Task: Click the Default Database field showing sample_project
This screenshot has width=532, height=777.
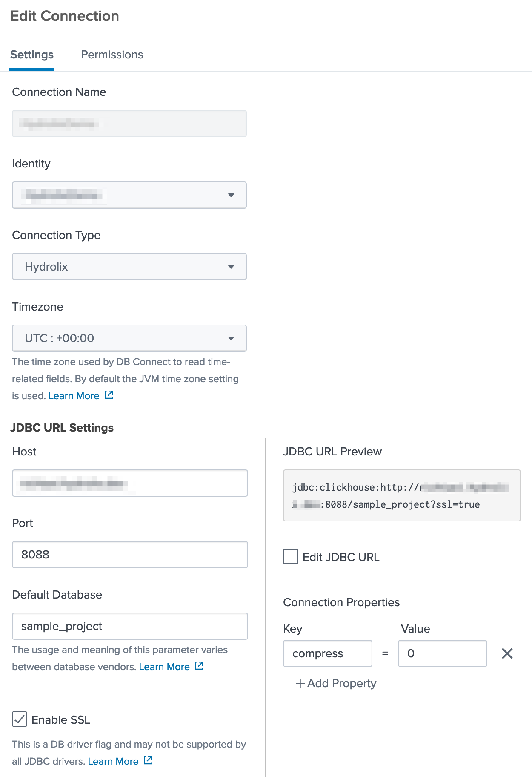Action: tap(129, 626)
